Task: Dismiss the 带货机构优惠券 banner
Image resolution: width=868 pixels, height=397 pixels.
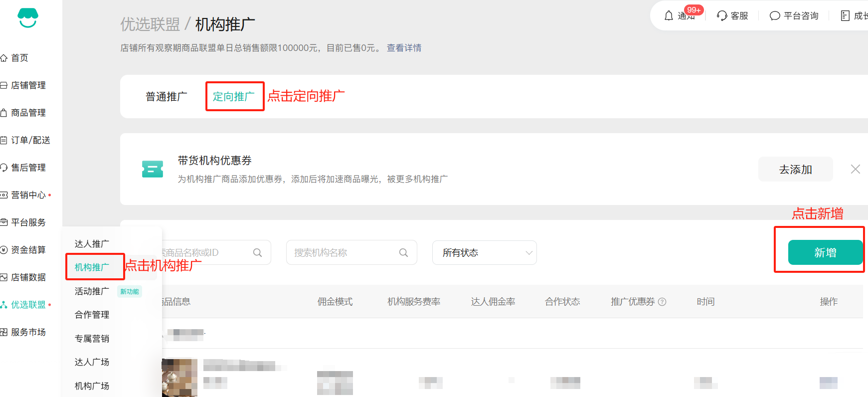Action: [x=855, y=169]
